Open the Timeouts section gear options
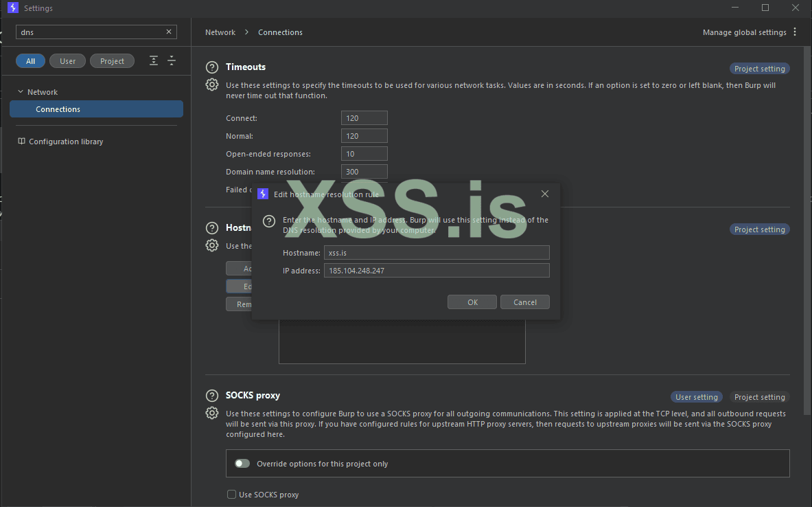The width and height of the screenshot is (812, 507). 213,85
